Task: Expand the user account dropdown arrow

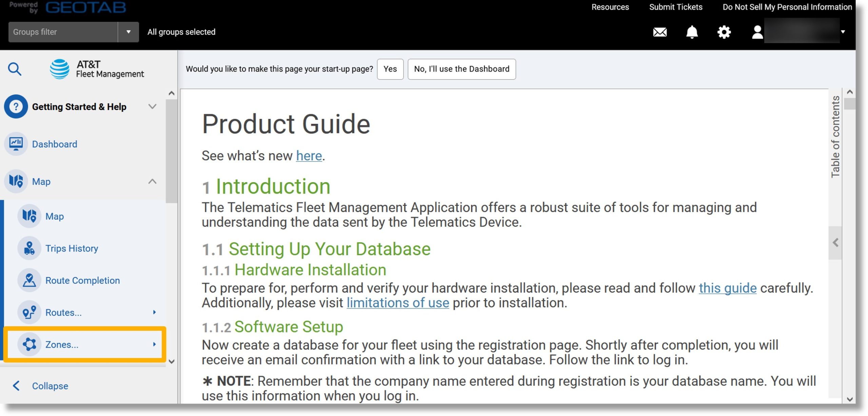Action: [843, 32]
